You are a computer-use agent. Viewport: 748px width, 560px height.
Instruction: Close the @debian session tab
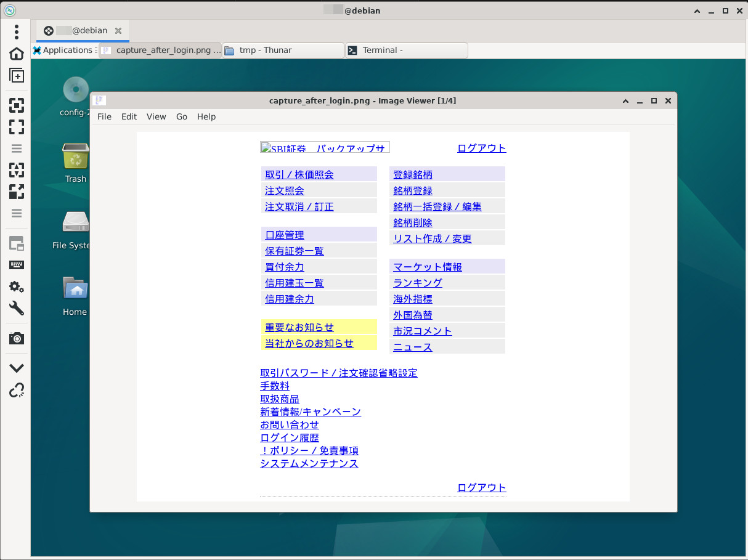pyautogui.click(x=118, y=30)
